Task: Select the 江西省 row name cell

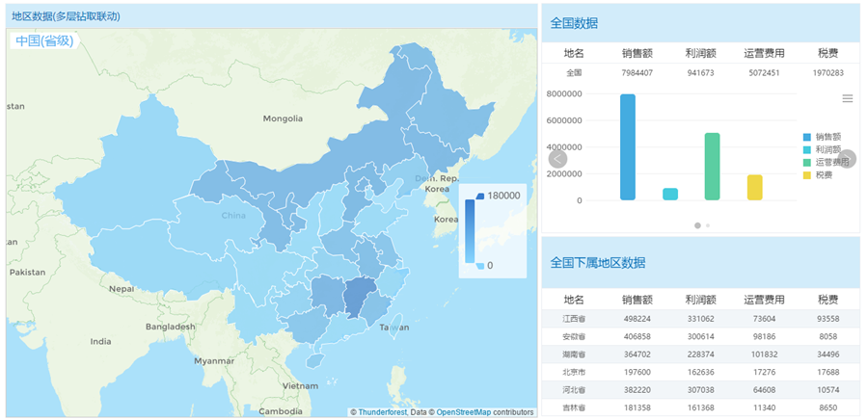Action: (574, 319)
